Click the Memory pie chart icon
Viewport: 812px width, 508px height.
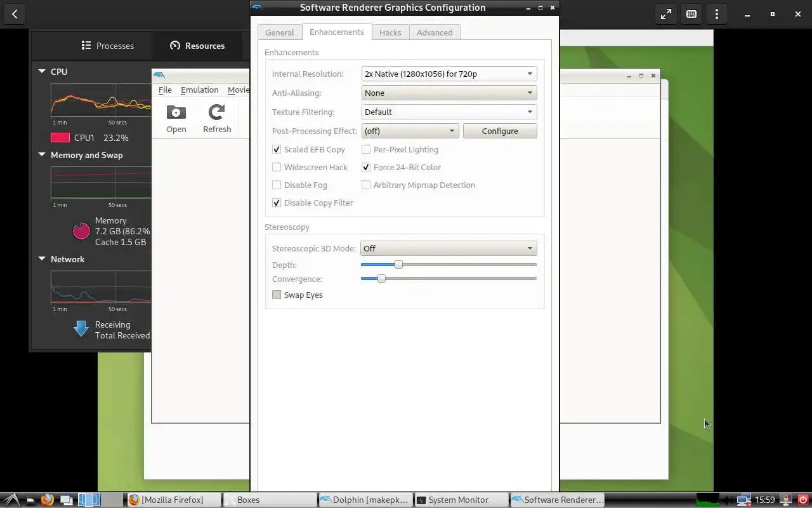[81, 231]
